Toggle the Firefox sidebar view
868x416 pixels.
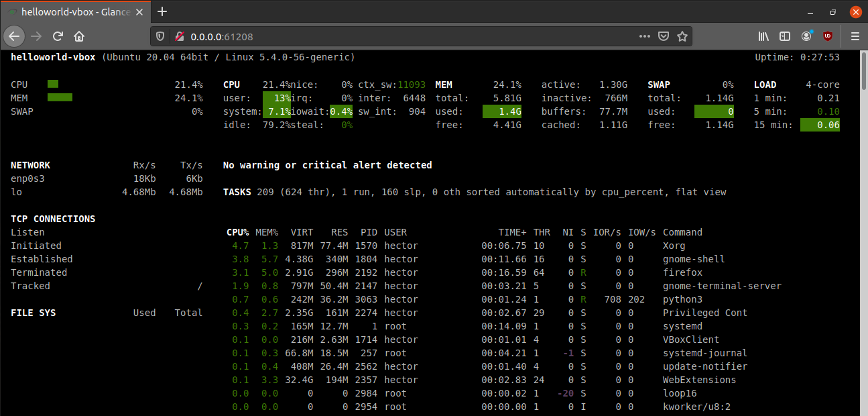(785, 36)
